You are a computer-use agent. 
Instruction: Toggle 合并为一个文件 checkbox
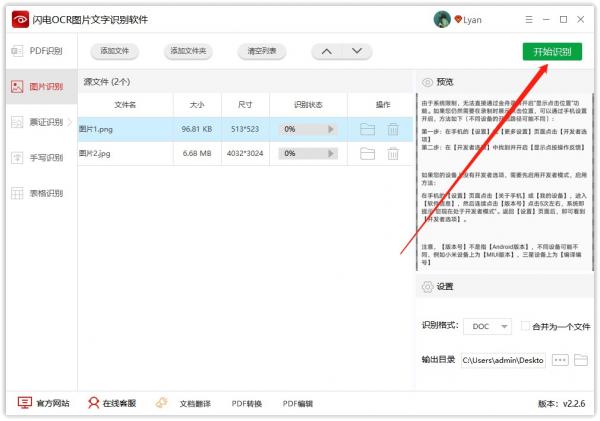click(525, 326)
